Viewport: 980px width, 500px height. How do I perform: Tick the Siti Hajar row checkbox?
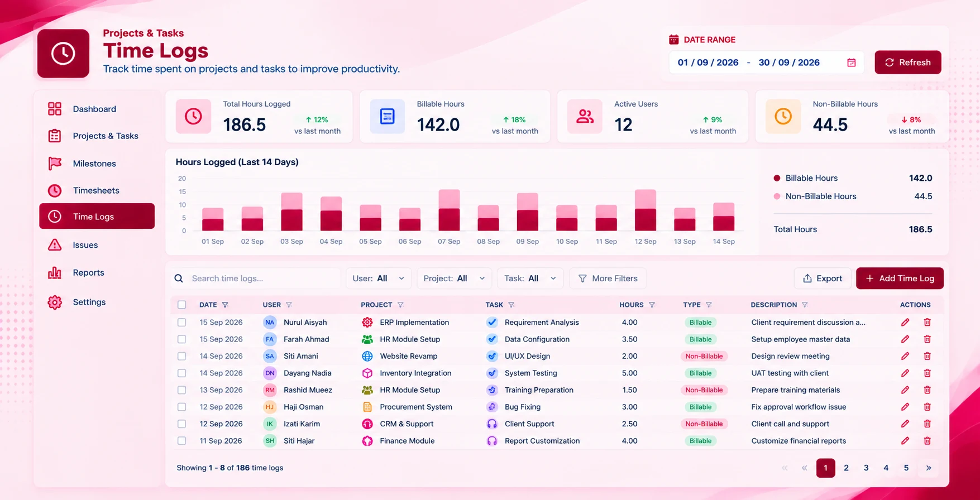point(181,441)
